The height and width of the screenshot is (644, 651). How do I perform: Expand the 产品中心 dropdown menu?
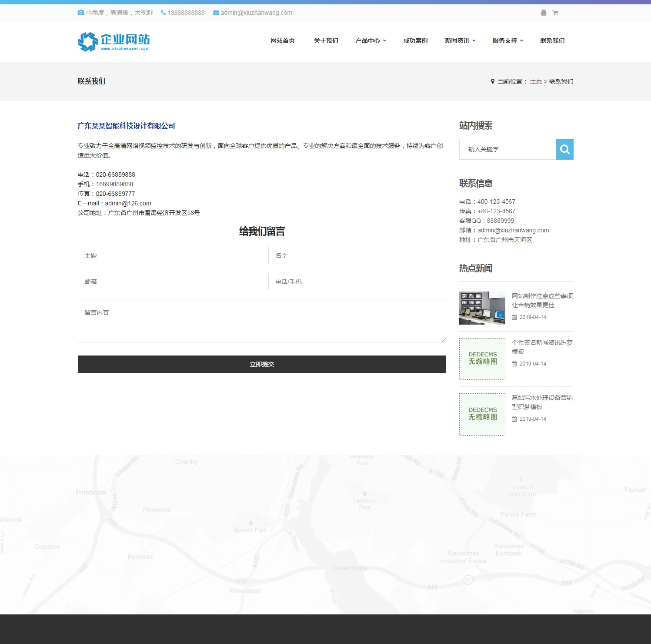pos(371,40)
